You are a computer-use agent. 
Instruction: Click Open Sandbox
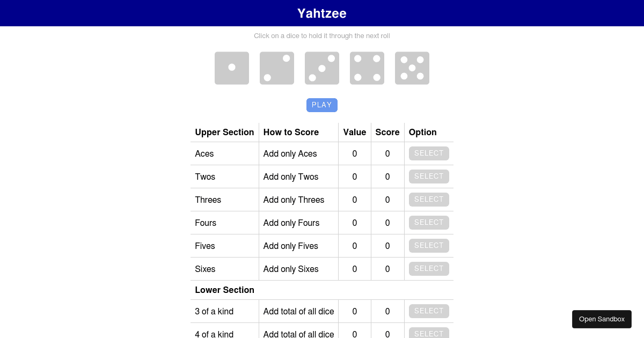(x=602, y=319)
